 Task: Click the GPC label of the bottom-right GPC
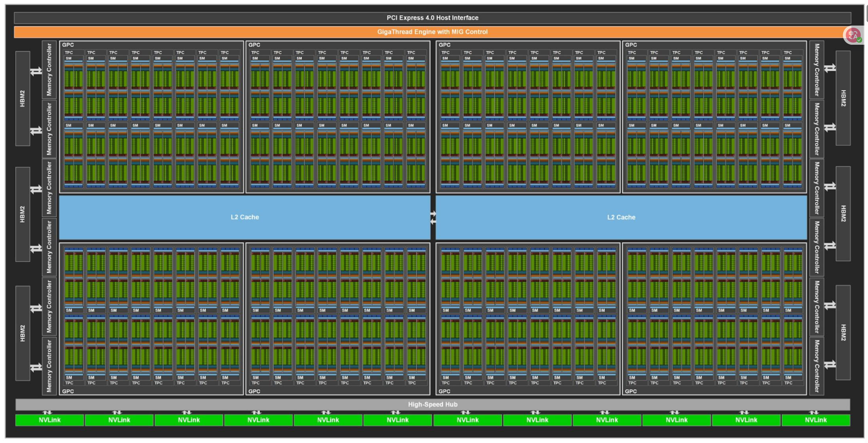(630, 391)
